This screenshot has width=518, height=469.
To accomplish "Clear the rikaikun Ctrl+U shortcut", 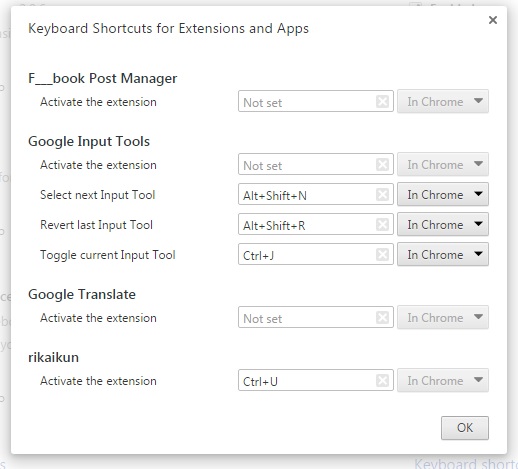I will point(382,380).
